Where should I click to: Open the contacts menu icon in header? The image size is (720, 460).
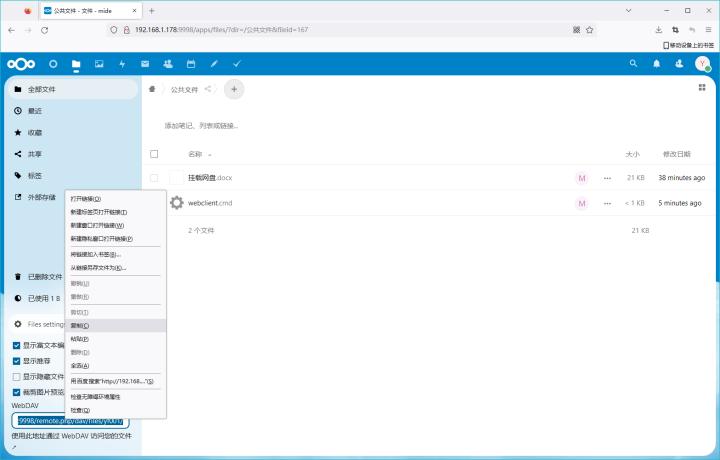click(679, 64)
